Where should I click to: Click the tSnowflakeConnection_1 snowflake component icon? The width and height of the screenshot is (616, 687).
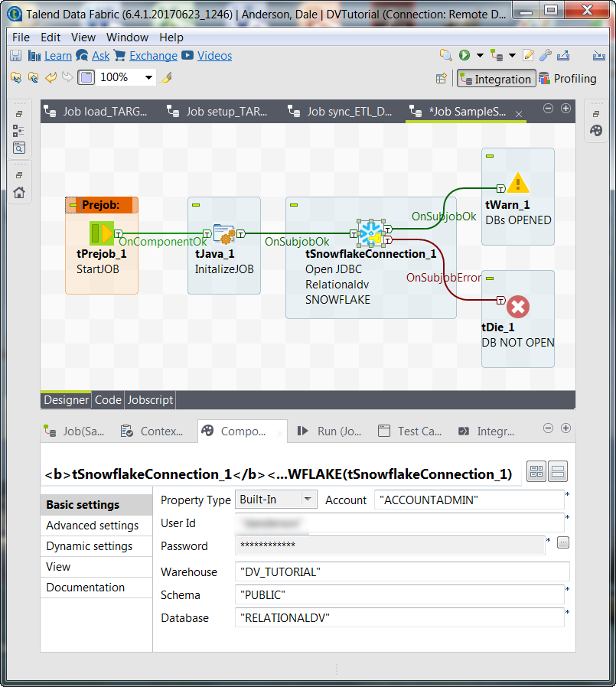371,233
